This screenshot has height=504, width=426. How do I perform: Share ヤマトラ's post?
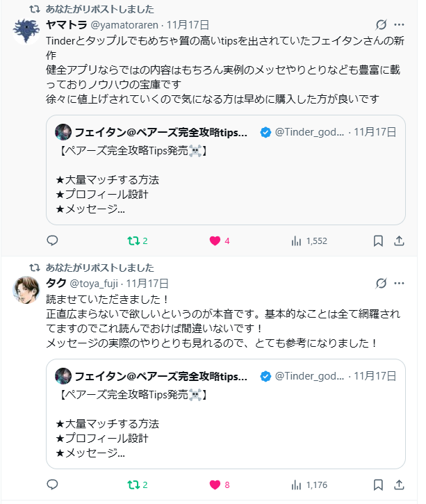point(399,241)
